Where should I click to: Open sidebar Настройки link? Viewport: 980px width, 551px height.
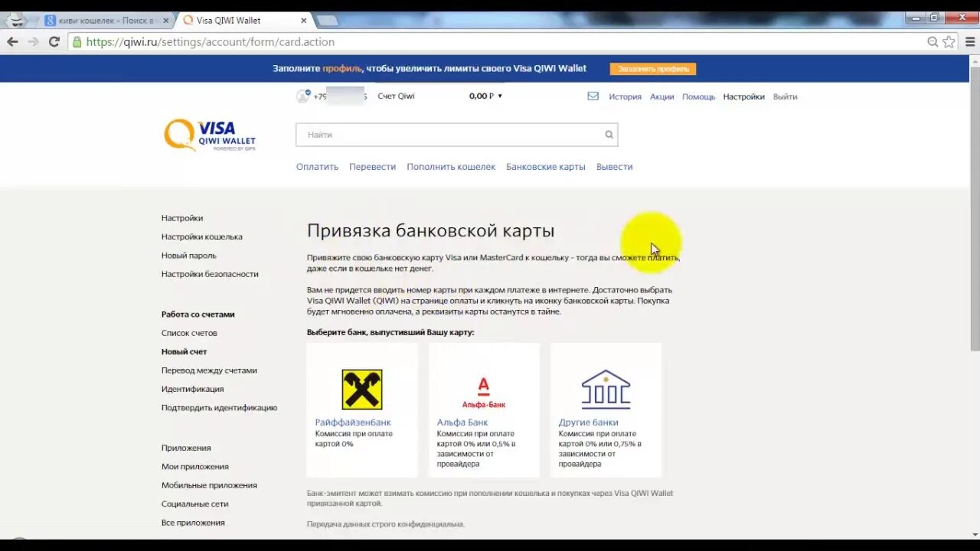(x=182, y=218)
